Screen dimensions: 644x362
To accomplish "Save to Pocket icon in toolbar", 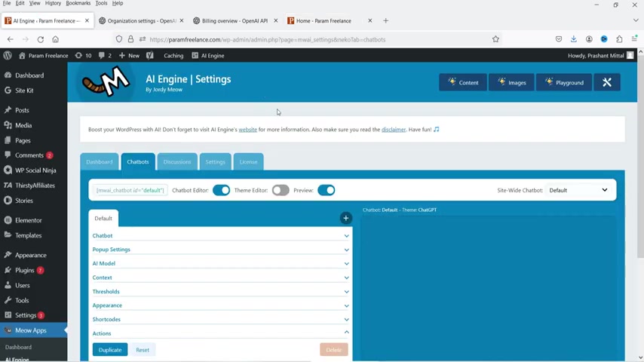I will click(x=559, y=39).
